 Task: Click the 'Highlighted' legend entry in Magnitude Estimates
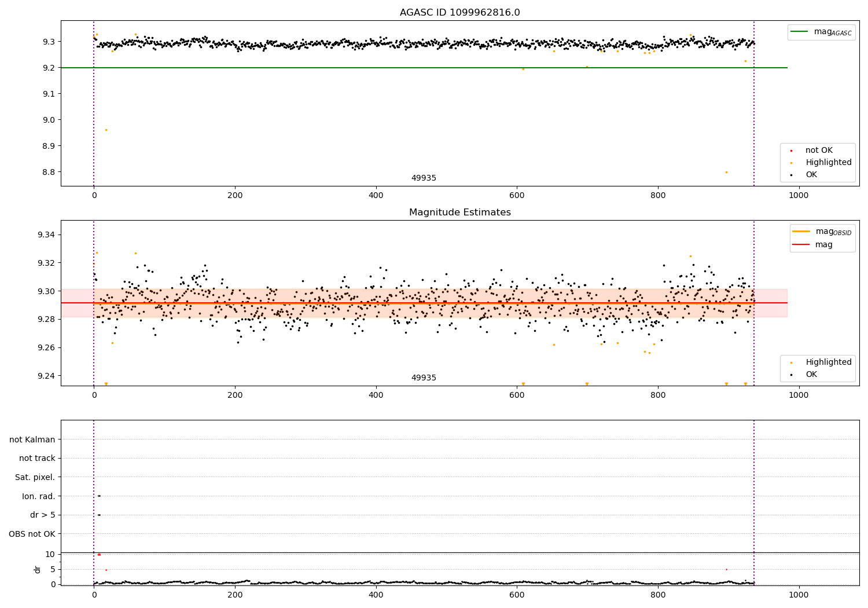pyautogui.click(x=829, y=362)
